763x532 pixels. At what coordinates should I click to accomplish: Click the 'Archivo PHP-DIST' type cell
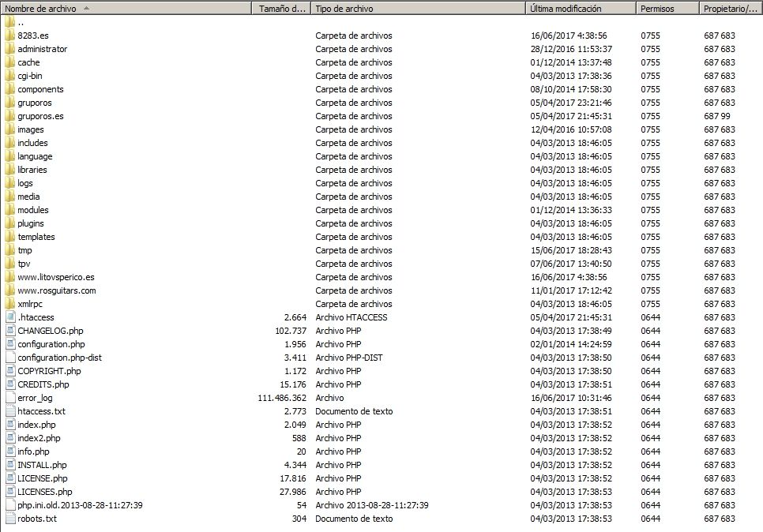349,358
